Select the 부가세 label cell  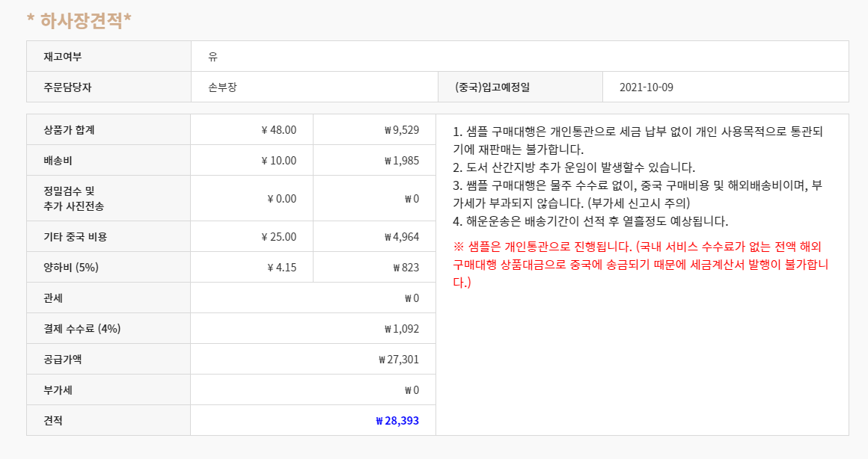click(x=109, y=390)
